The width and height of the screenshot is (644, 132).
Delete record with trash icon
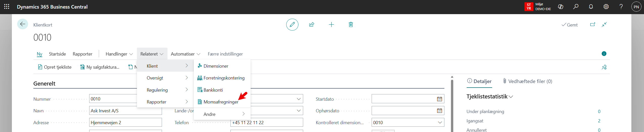pos(351,24)
